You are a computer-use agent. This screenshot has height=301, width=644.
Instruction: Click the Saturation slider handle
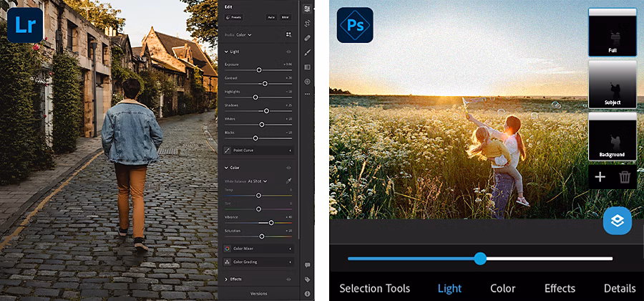click(x=262, y=236)
